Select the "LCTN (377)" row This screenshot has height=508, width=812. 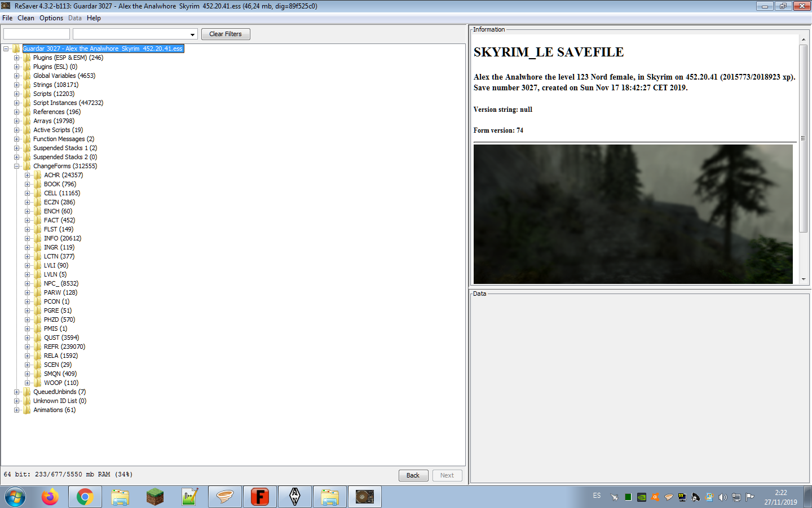click(x=59, y=256)
